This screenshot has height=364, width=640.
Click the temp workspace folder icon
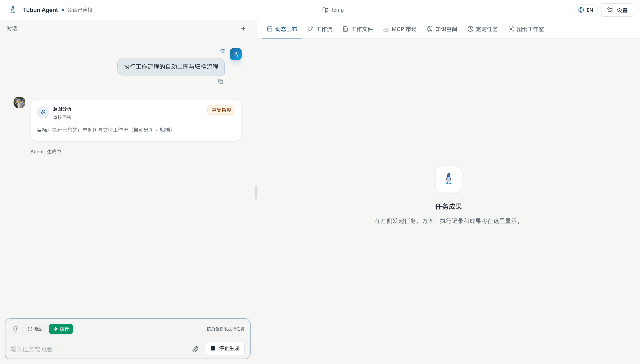point(325,10)
